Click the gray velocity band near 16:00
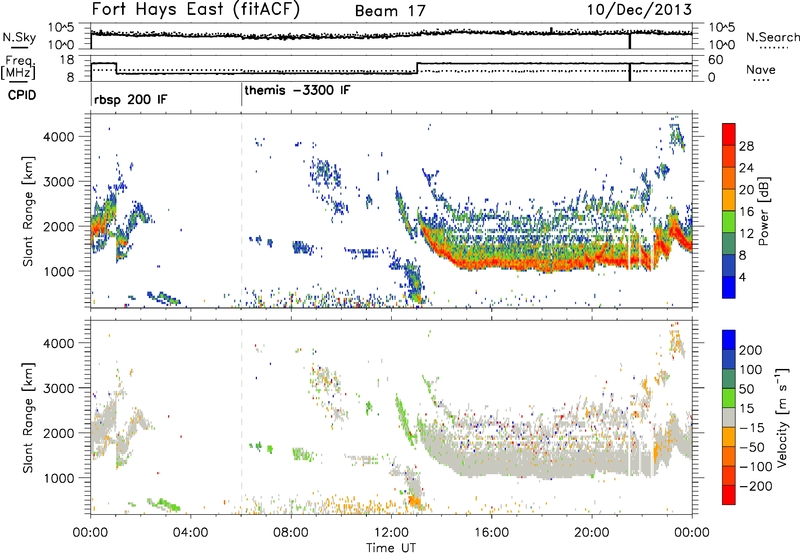This screenshot has width=800, height=554. [x=491, y=462]
